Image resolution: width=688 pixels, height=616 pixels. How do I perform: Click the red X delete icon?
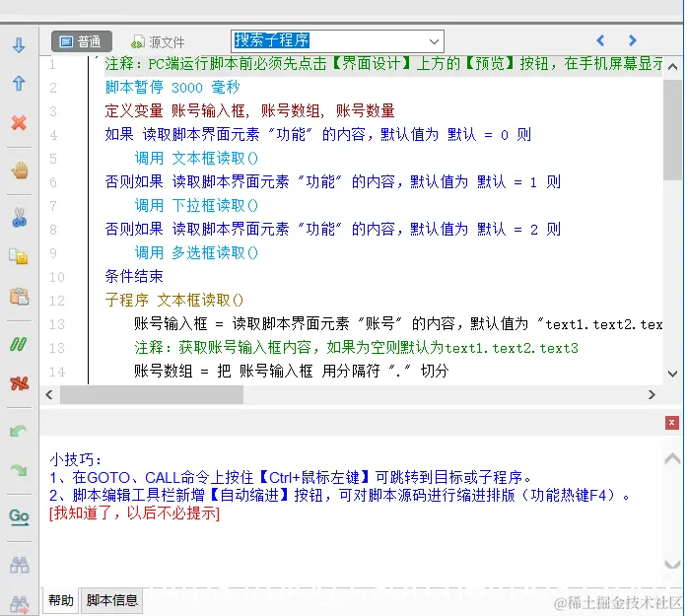coord(19,122)
